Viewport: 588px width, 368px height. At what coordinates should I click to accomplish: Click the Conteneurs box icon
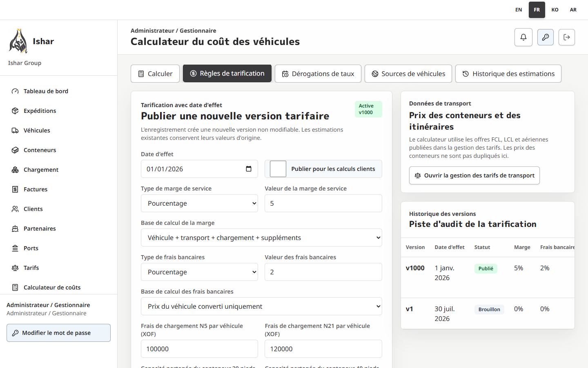coord(15,150)
